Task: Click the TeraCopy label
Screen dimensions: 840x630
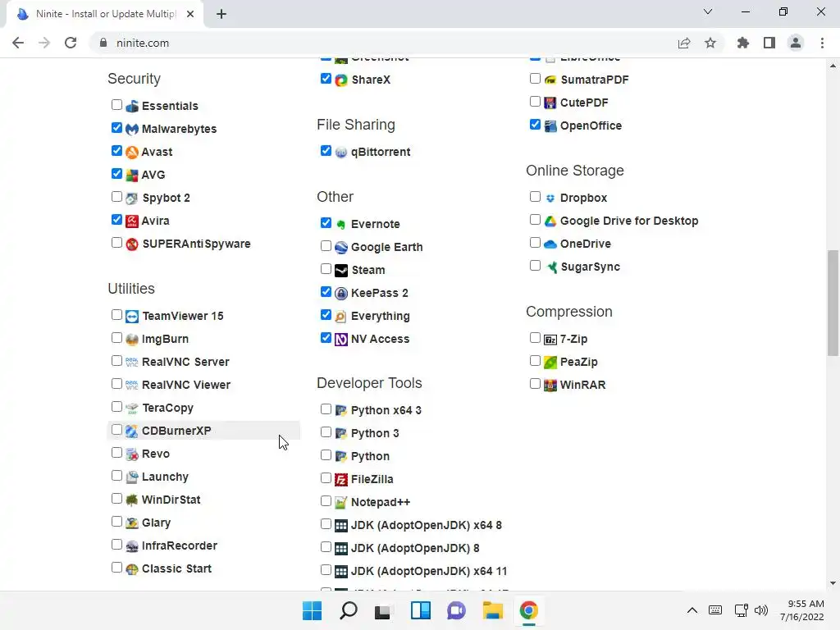Action: 167,409
